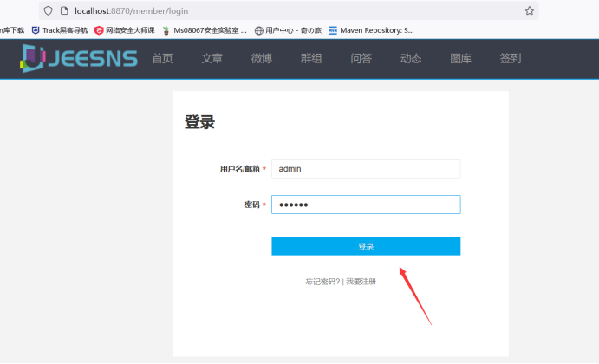Focus the 密码 password field
599x364 pixels.
click(x=366, y=205)
